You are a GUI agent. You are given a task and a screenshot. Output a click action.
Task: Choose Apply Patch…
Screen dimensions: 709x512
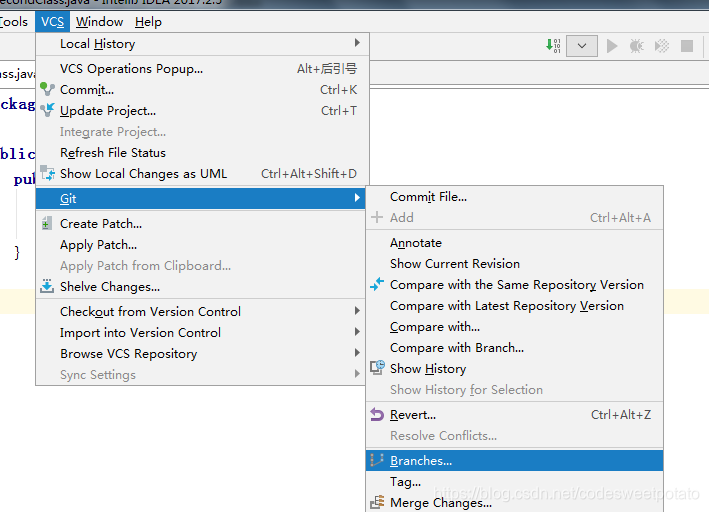click(200, 245)
